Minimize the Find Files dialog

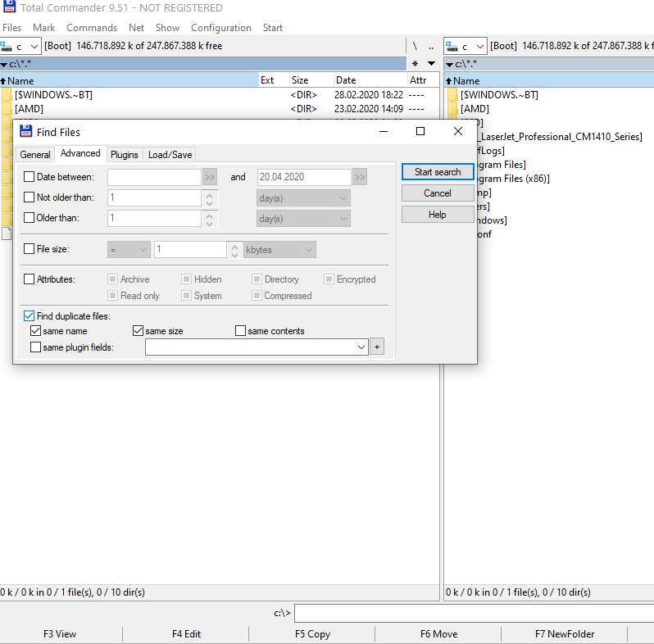[384, 131]
